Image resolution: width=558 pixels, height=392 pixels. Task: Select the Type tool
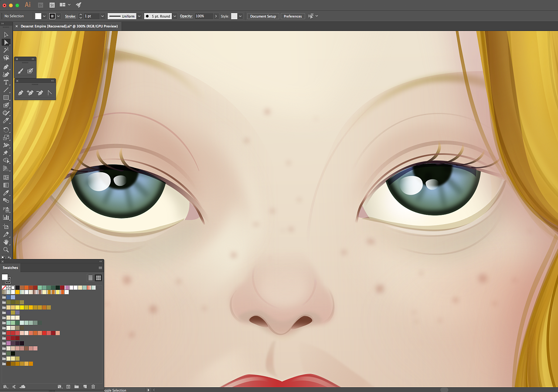tap(6, 82)
